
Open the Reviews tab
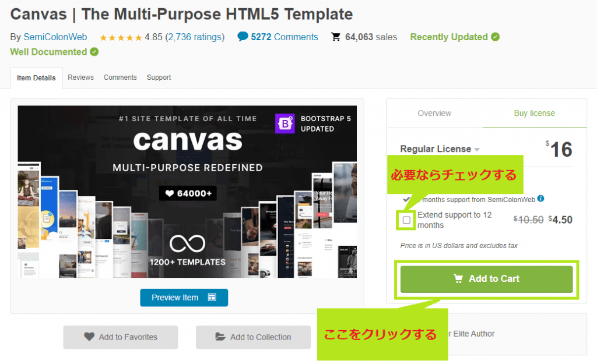coord(80,77)
